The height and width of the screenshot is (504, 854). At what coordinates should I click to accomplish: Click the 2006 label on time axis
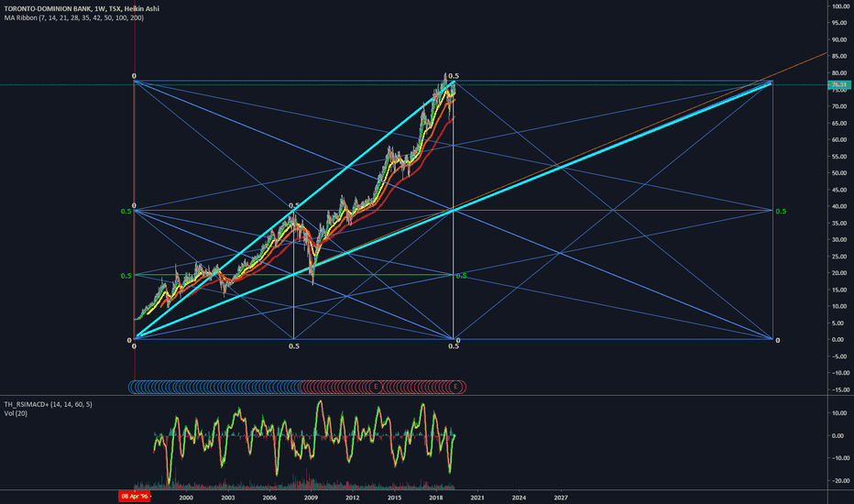point(269,498)
